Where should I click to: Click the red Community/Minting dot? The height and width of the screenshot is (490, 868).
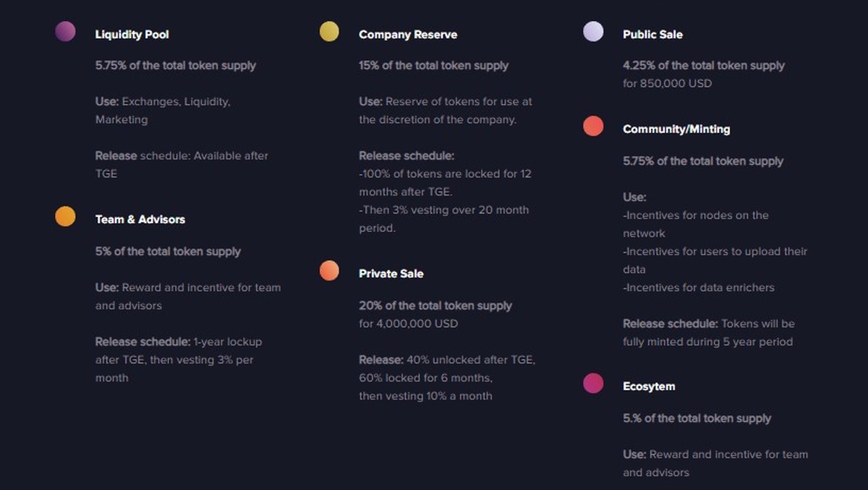click(593, 127)
